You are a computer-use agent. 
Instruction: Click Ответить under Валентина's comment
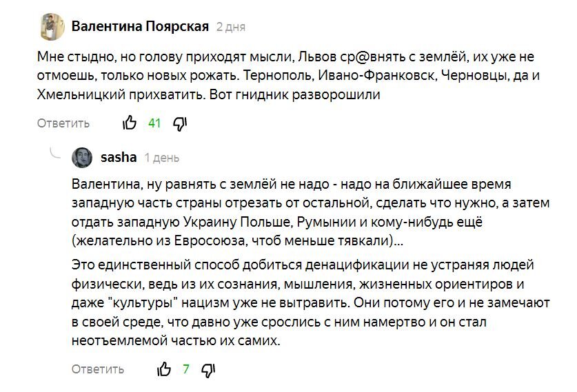63,123
